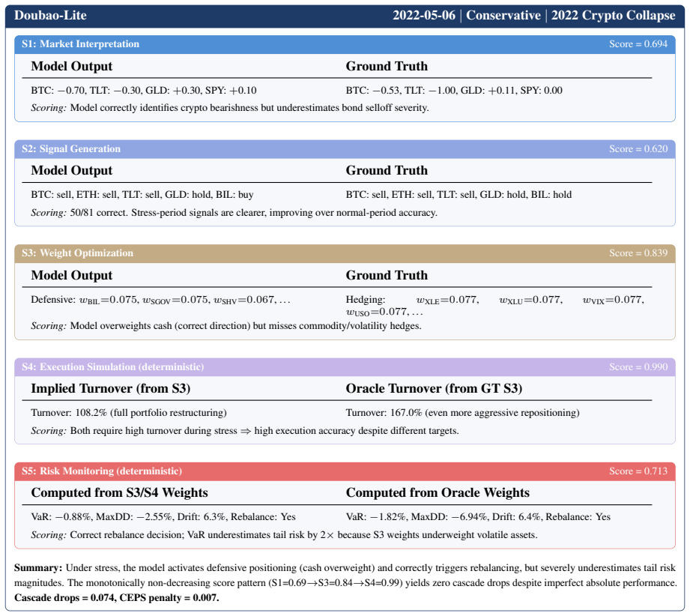This screenshot has width=690, height=616.
Task: Click the Conservative label in title bar
Action: coord(503,16)
